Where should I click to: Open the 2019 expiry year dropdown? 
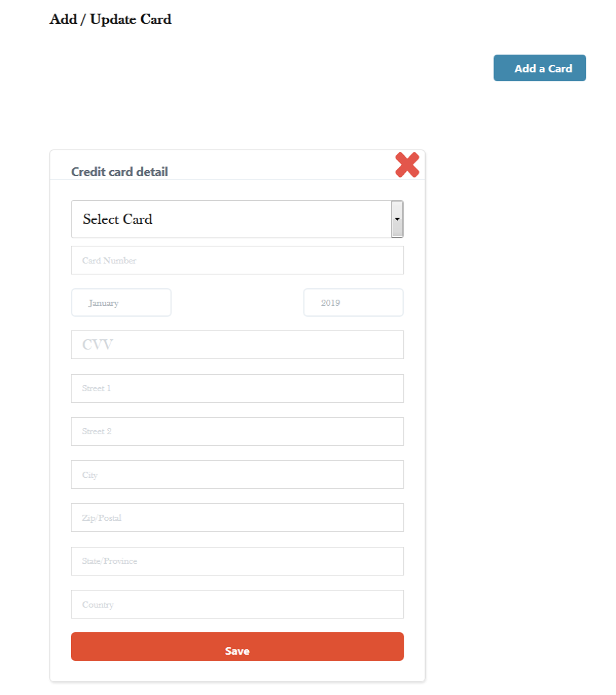(x=353, y=302)
